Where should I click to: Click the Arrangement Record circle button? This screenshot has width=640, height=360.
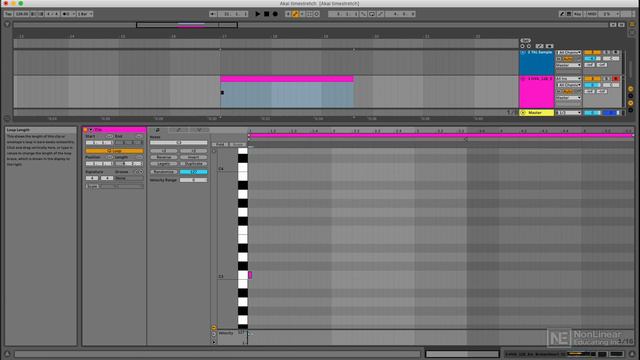click(275, 14)
